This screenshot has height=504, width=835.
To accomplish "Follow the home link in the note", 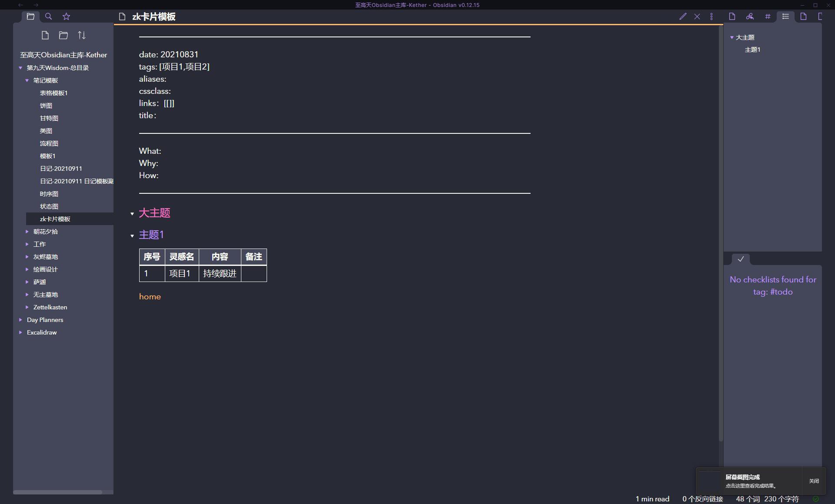I will [x=150, y=297].
